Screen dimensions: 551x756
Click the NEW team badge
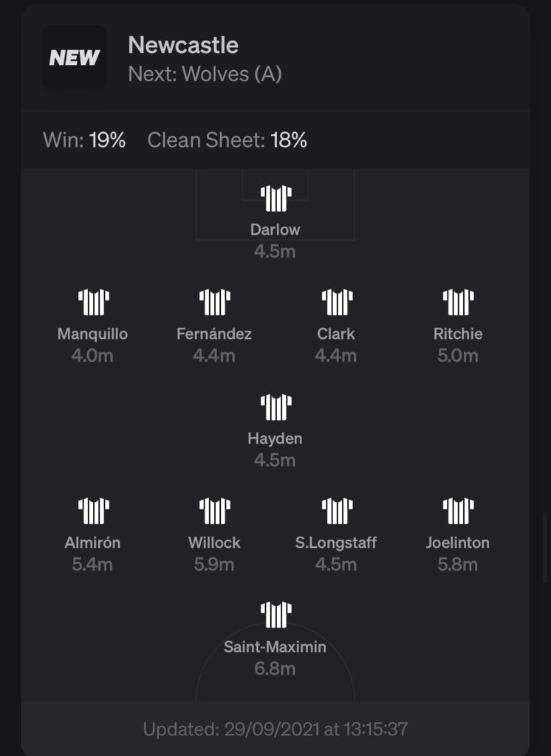(x=75, y=58)
